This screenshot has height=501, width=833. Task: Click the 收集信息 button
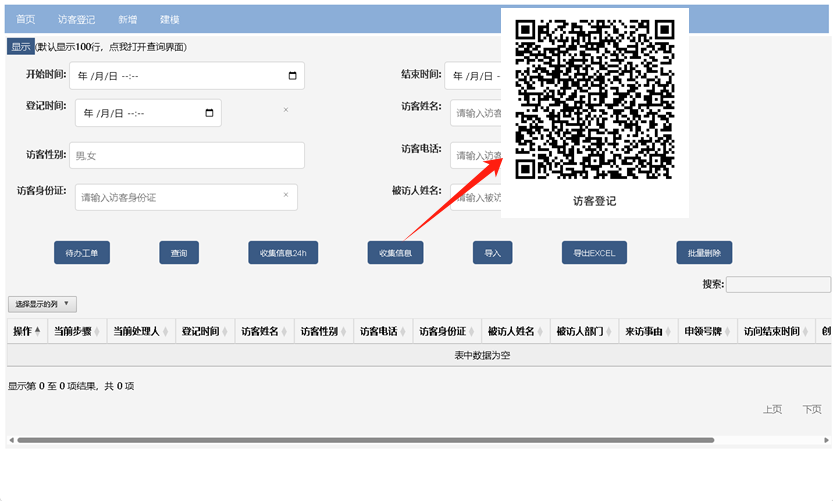[x=395, y=253]
